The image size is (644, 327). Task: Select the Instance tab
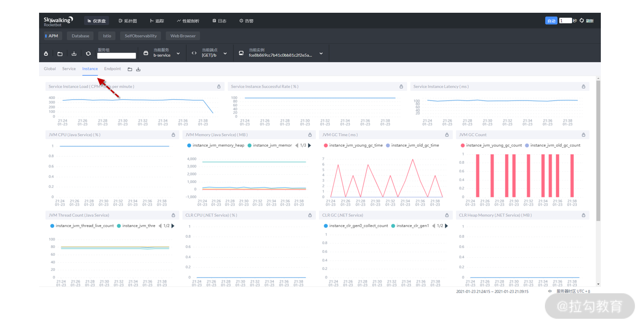(90, 69)
